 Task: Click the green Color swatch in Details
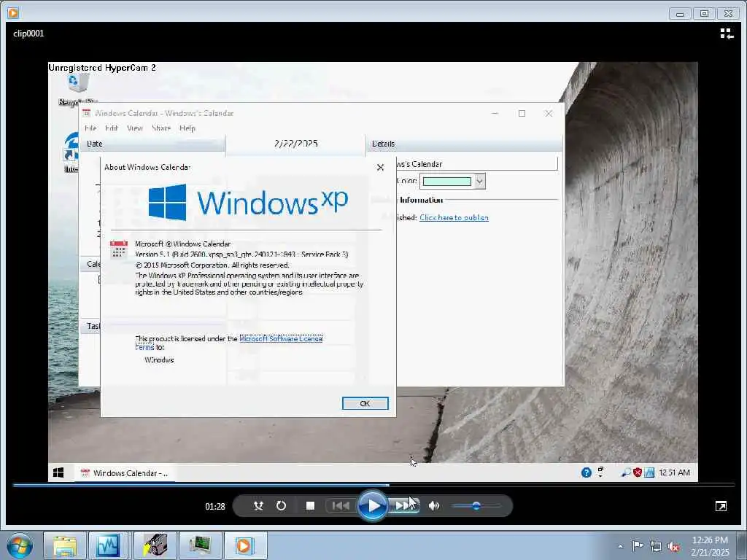447,182
